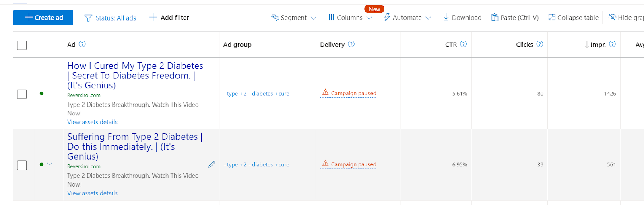
Task: Open View assets details for first ad
Action: [92, 122]
